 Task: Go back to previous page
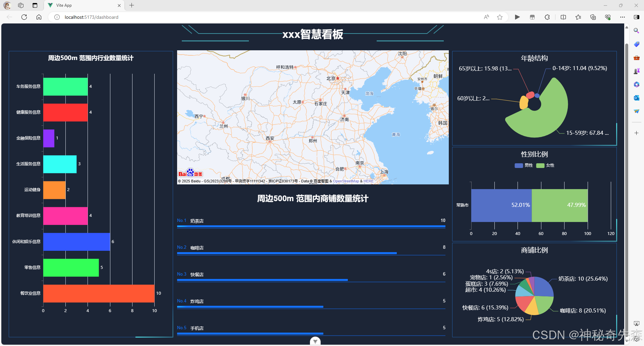click(x=9, y=17)
